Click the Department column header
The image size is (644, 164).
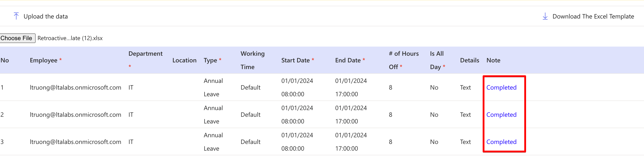145,54
